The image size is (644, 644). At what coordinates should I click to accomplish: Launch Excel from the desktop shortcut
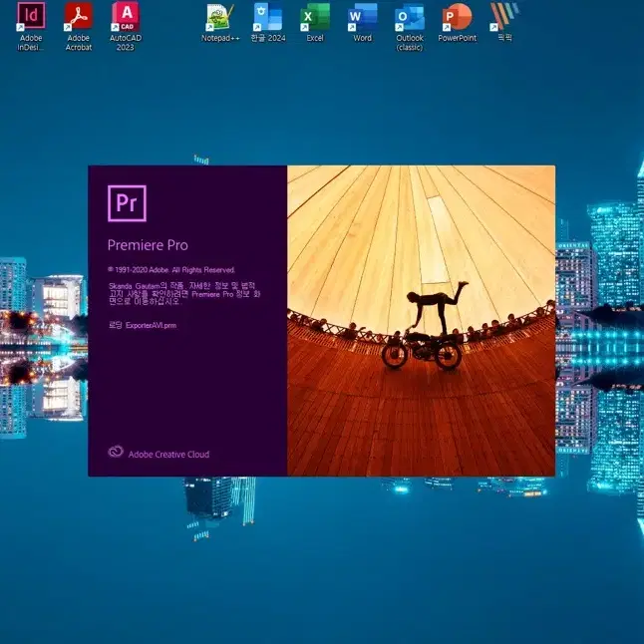tap(315, 23)
